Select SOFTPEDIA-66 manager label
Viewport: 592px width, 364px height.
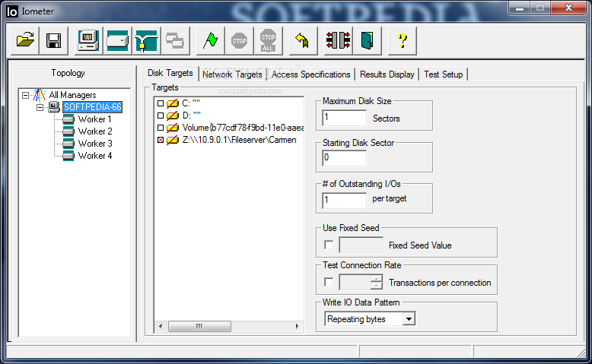(x=93, y=107)
